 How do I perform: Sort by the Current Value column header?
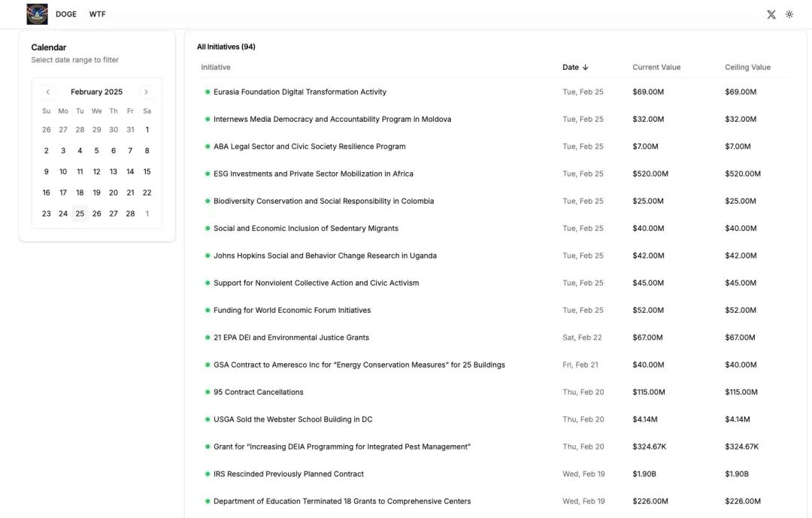(x=656, y=68)
